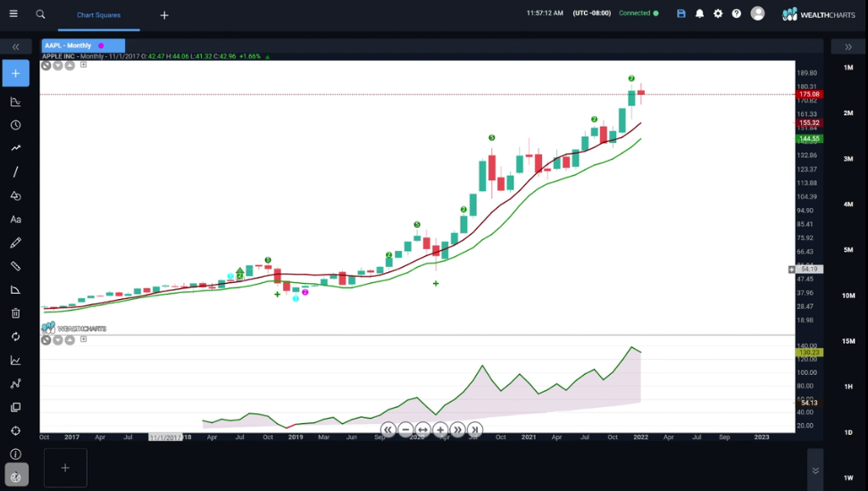Zoom in chart with plus control
The height and width of the screenshot is (491, 868).
pyautogui.click(x=440, y=429)
